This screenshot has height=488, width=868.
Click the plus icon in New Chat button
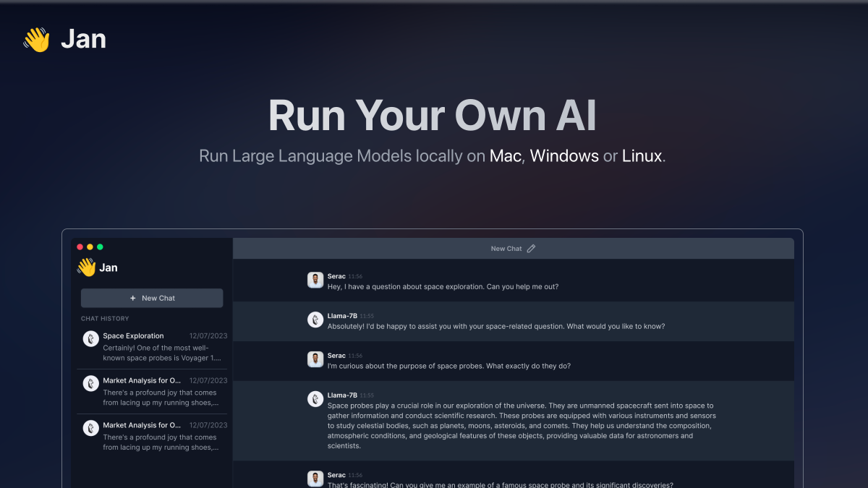pyautogui.click(x=132, y=298)
